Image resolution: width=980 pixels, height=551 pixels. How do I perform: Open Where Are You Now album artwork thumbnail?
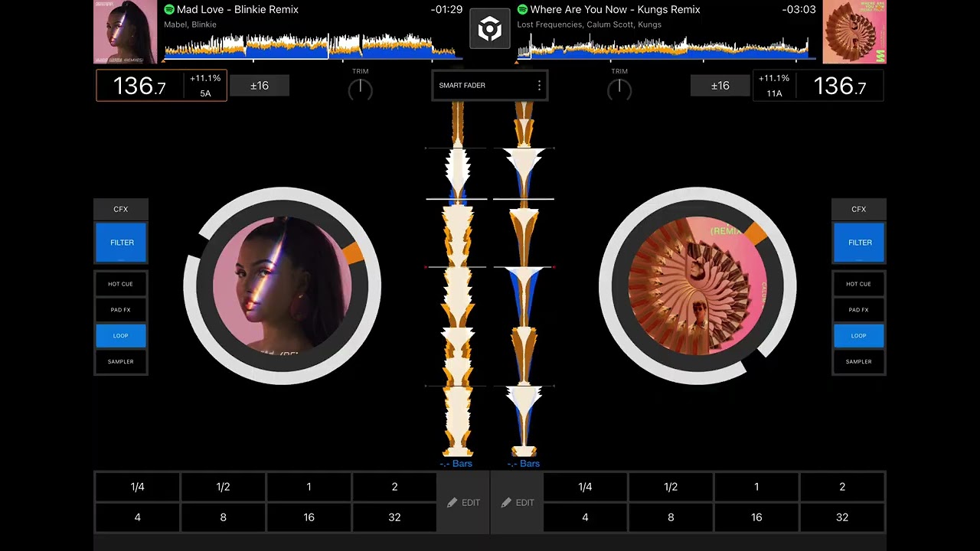coord(854,32)
